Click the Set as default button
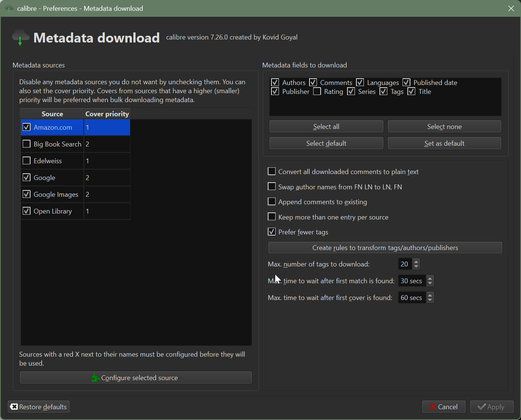Image resolution: width=521 pixels, height=420 pixels. pos(444,143)
